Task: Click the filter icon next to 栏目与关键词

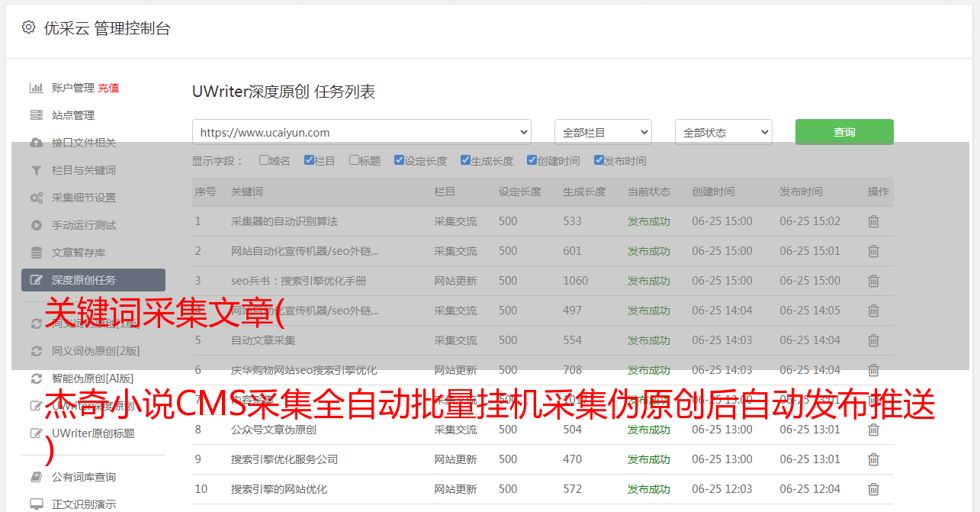Action: click(x=36, y=170)
